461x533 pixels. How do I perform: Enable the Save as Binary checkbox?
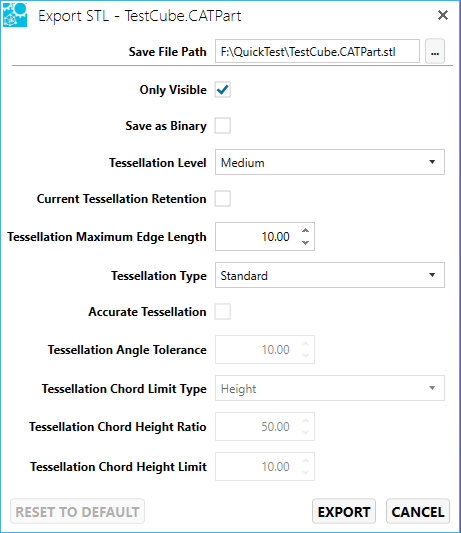coord(223,126)
